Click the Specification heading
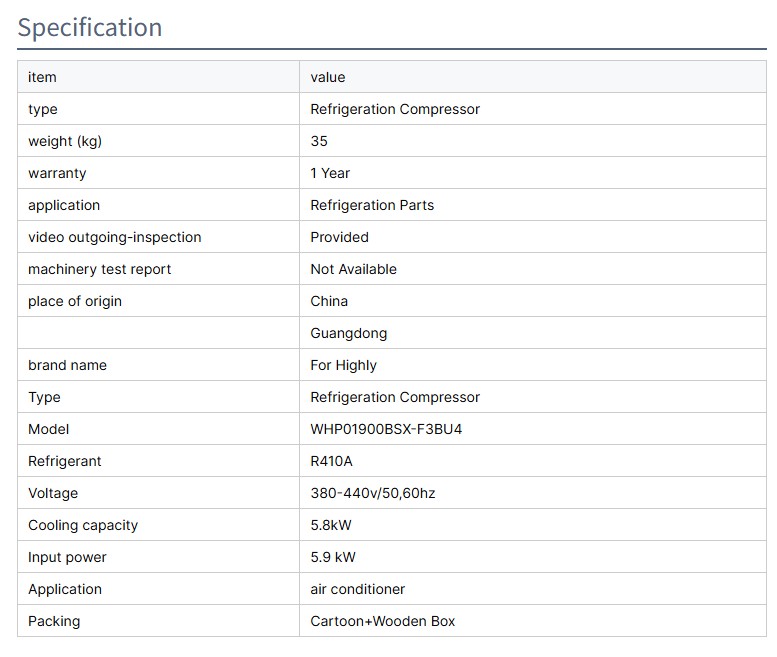Image resolution: width=777 pixels, height=657 pixels. (90, 27)
